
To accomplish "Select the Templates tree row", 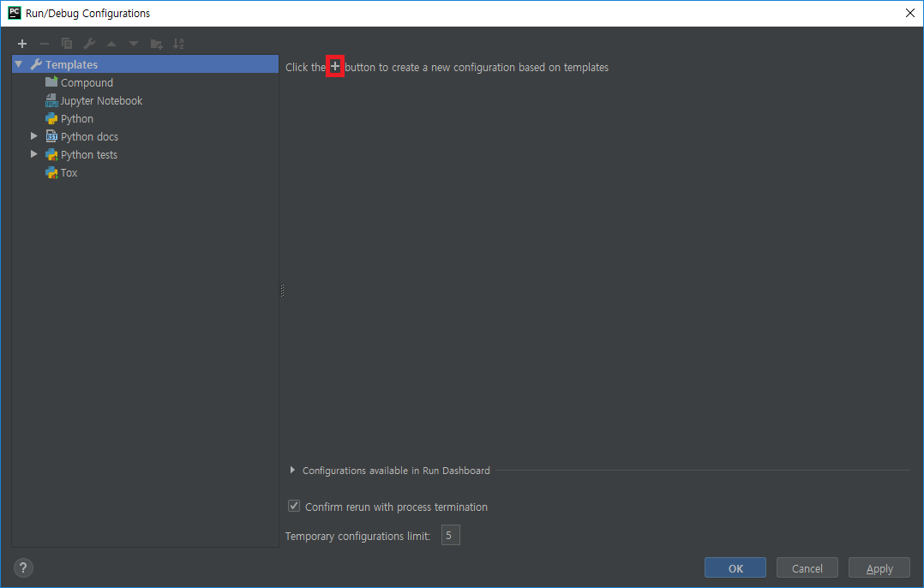I will [x=145, y=64].
